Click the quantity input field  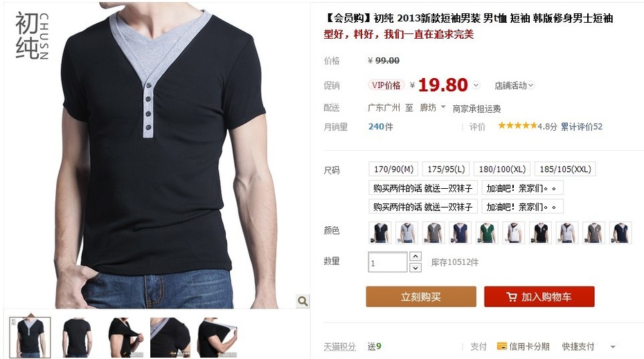pos(388,262)
